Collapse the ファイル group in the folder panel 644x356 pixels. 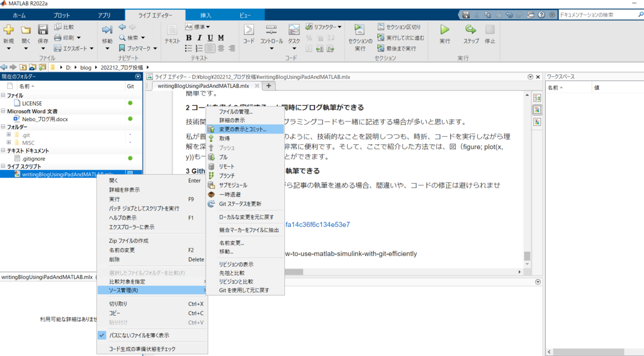tap(4, 95)
